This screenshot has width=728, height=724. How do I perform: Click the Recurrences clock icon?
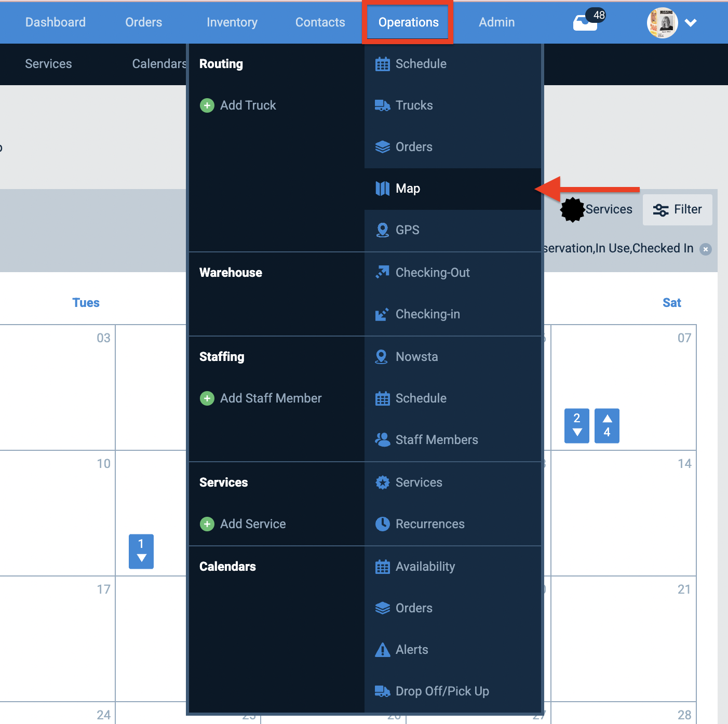coord(383,524)
